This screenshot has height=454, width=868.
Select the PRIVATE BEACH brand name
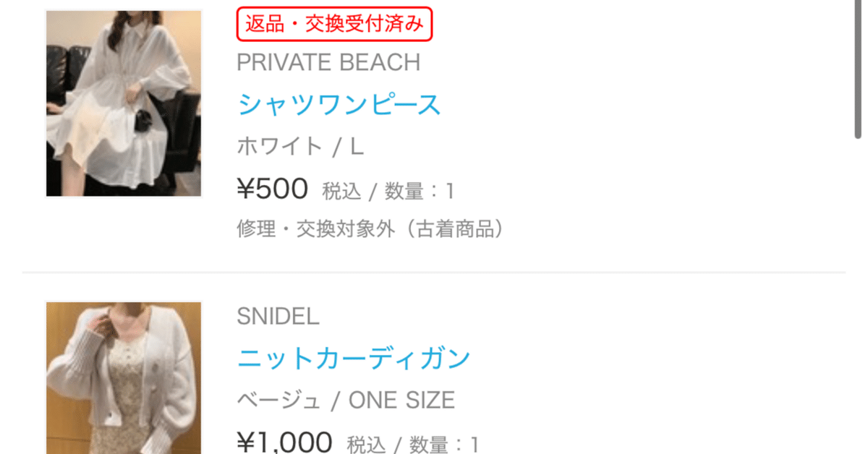click(x=328, y=63)
